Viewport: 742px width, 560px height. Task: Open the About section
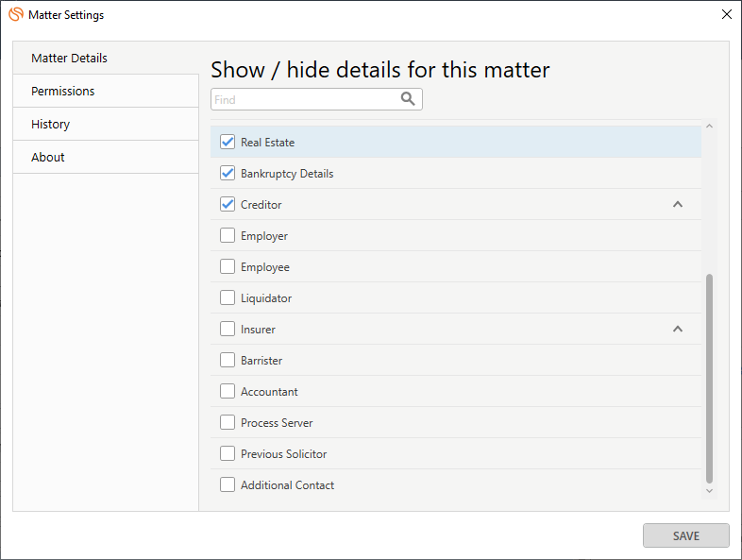106,157
